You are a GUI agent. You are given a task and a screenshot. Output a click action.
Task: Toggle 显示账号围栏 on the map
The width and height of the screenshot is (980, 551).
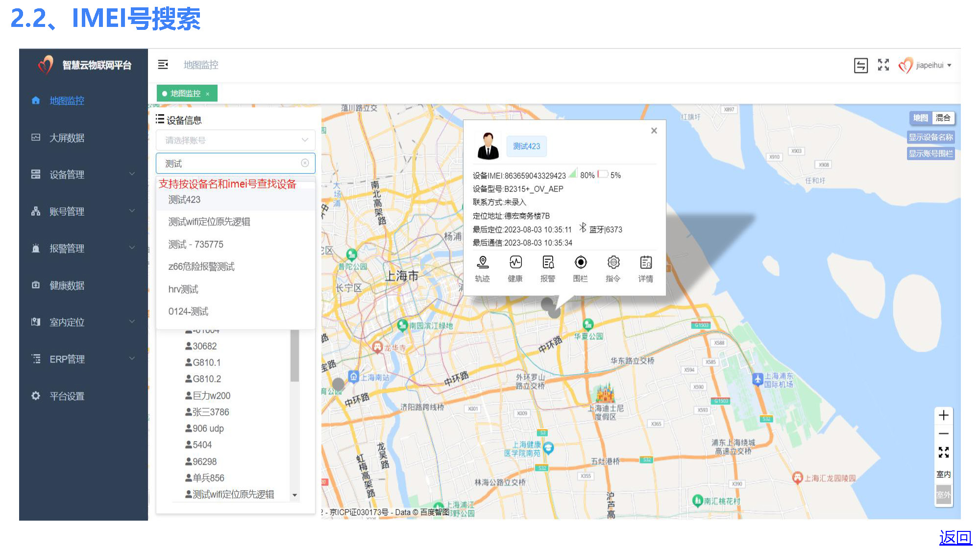click(x=931, y=154)
